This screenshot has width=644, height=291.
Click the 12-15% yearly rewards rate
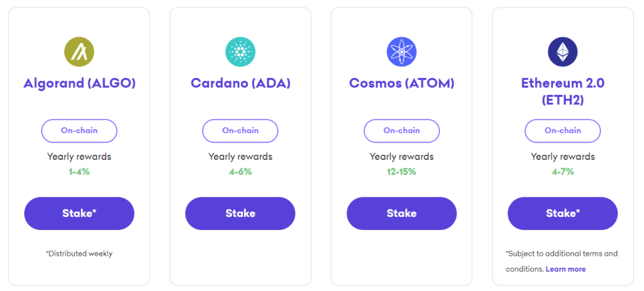click(401, 172)
